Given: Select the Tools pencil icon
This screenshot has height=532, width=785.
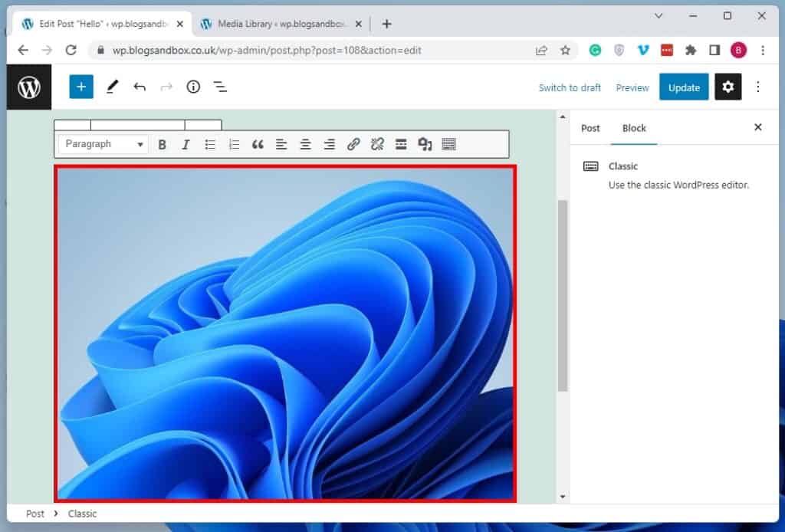Looking at the screenshot, I should click(x=112, y=87).
